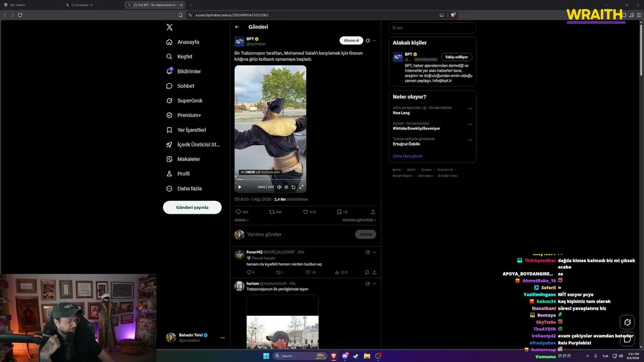The width and height of the screenshot is (644, 362).
Task: Open more options on FenerHQ reply
Action: click(x=374, y=252)
